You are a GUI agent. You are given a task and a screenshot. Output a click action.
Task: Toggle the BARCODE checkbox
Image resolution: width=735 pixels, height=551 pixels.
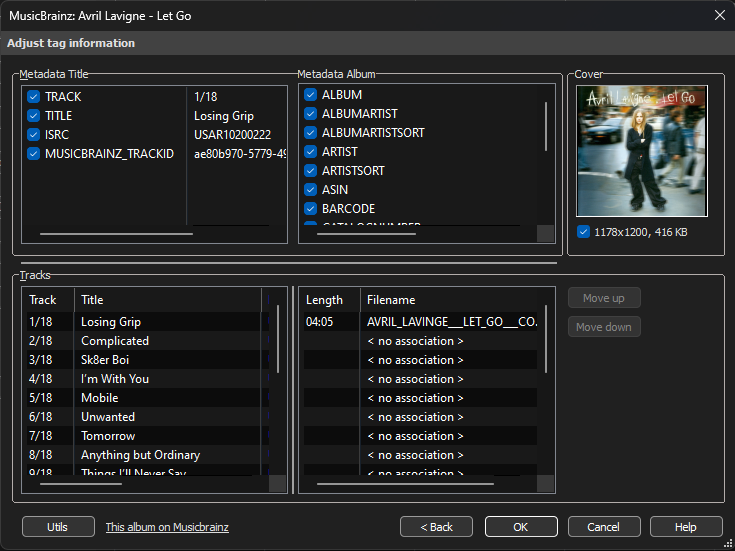pos(310,208)
